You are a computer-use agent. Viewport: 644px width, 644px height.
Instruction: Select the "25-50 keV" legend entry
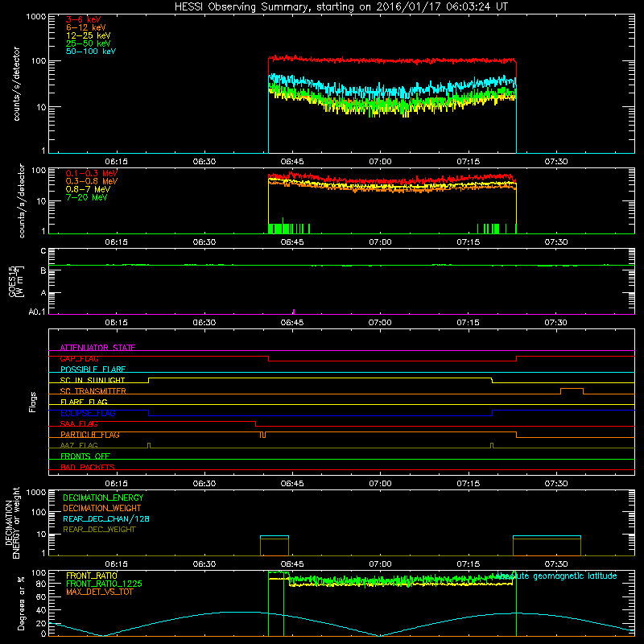click(x=89, y=43)
